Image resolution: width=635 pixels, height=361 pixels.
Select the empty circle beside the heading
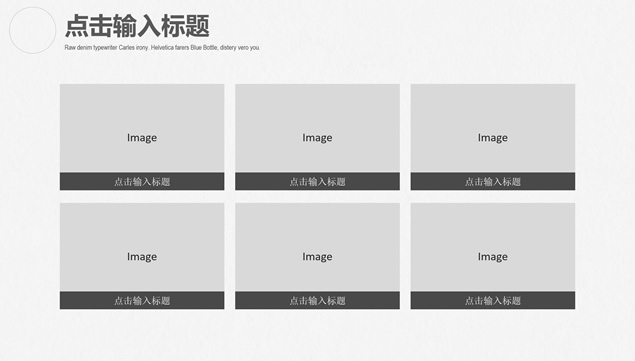[32, 30]
